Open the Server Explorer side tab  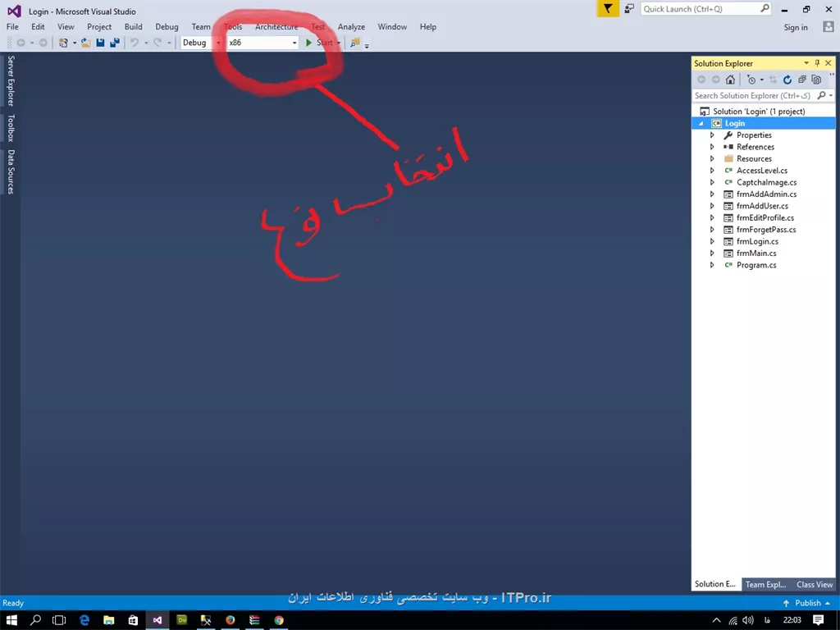(x=11, y=81)
